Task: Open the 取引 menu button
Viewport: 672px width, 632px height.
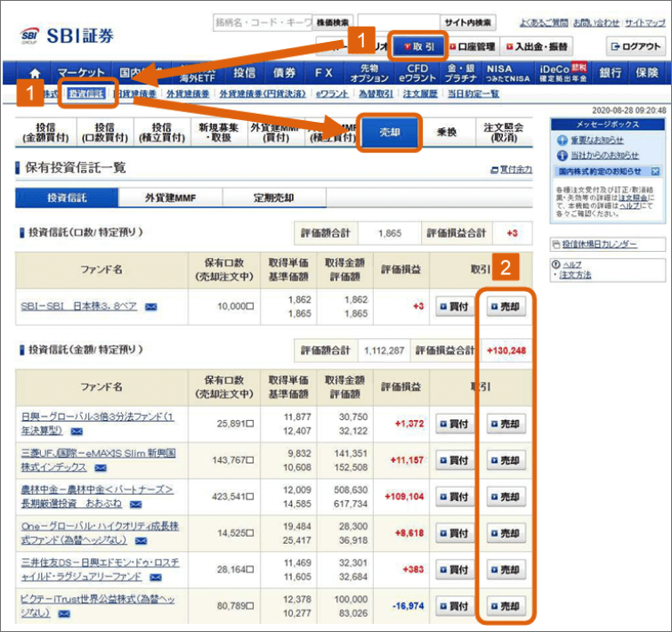Action: click(417, 46)
